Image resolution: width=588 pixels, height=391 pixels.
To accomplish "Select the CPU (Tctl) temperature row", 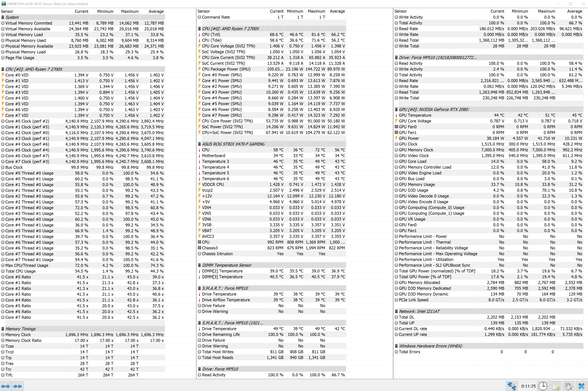I will (x=211, y=34).
